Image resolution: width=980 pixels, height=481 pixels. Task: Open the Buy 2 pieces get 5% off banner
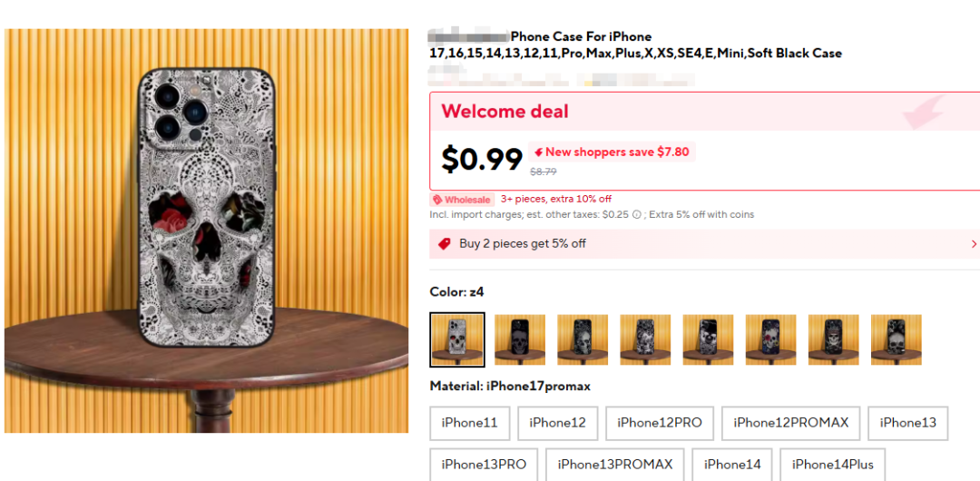704,244
